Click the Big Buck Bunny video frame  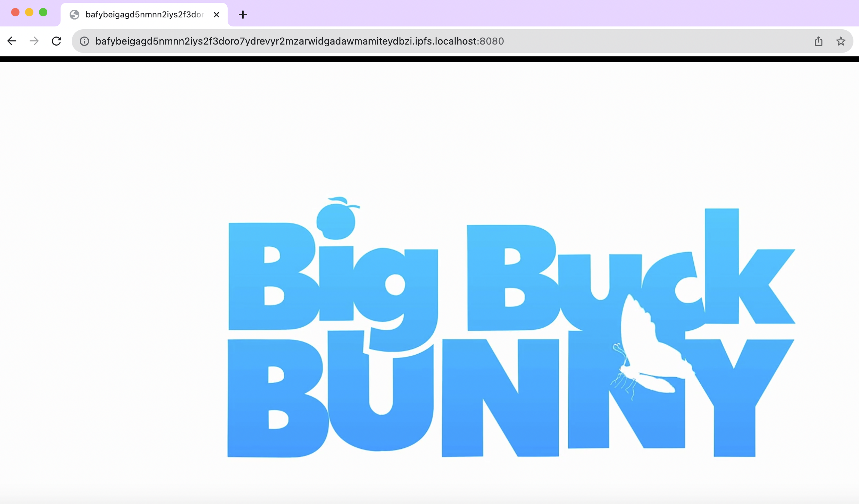429,283
